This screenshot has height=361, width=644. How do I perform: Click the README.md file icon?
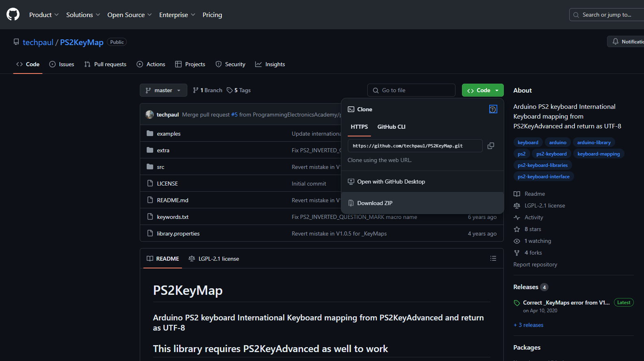tap(150, 200)
